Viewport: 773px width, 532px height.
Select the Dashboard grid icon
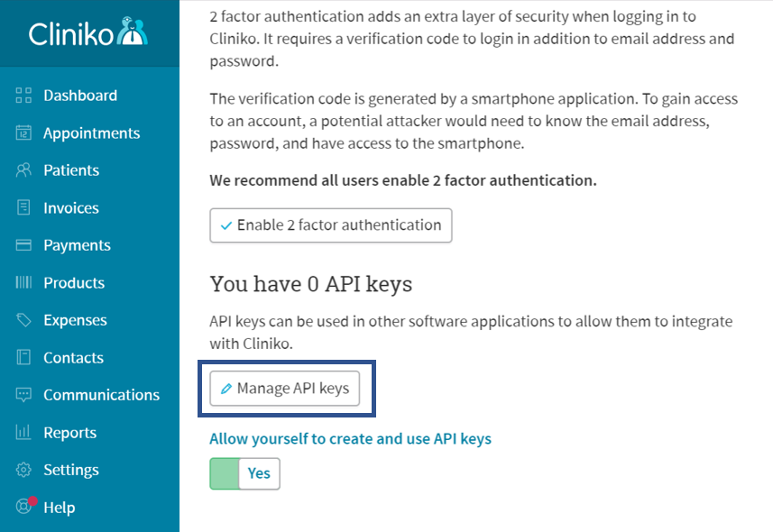[x=24, y=95]
